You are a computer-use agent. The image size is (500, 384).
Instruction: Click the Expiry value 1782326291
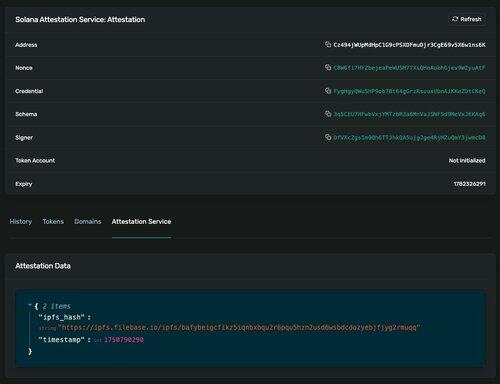469,184
